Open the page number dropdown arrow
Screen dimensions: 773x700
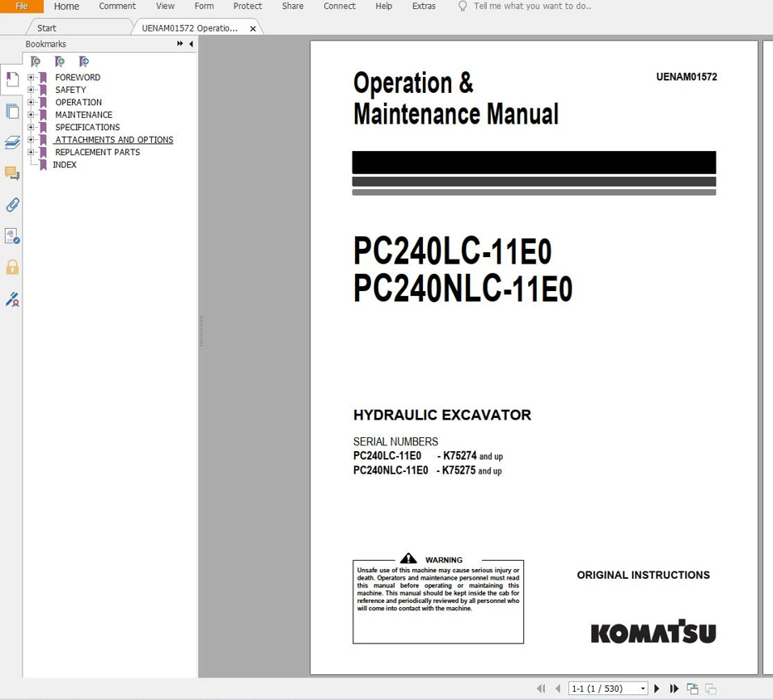coord(643,688)
